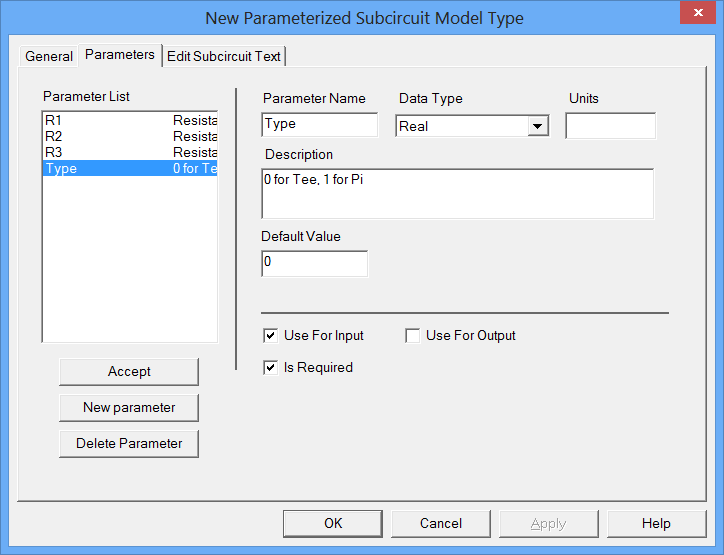Viewport: 724px width, 555px height.
Task: Enable the Use For Output checkbox
Action: click(x=412, y=335)
